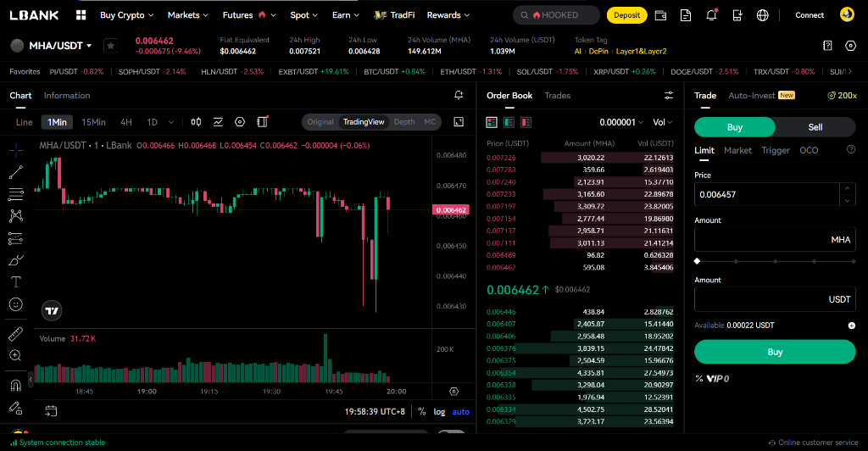Image resolution: width=868 pixels, height=451 pixels.
Task: Select the zoom in tool
Action: coord(16,356)
